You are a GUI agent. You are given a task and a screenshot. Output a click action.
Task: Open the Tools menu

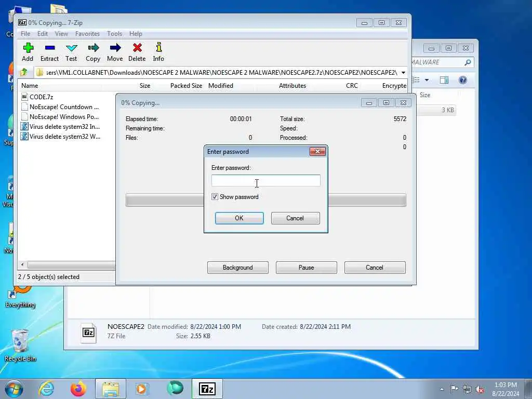tap(115, 34)
